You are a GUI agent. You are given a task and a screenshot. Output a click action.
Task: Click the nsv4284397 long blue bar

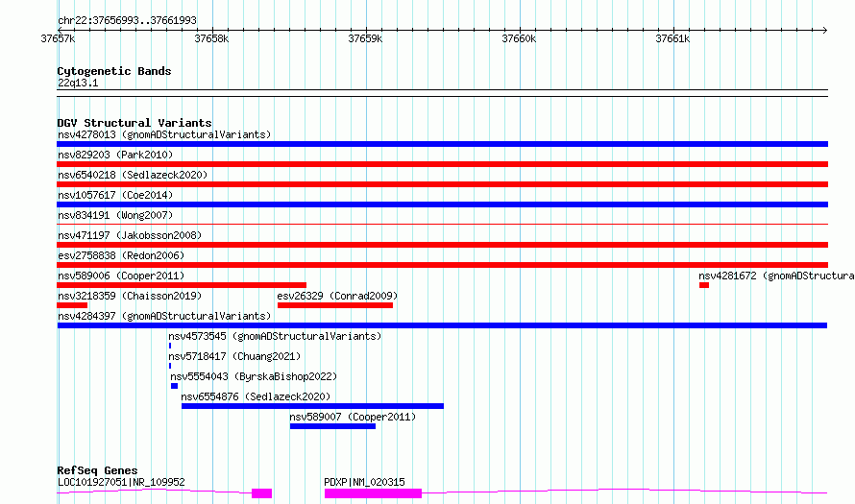click(x=442, y=325)
